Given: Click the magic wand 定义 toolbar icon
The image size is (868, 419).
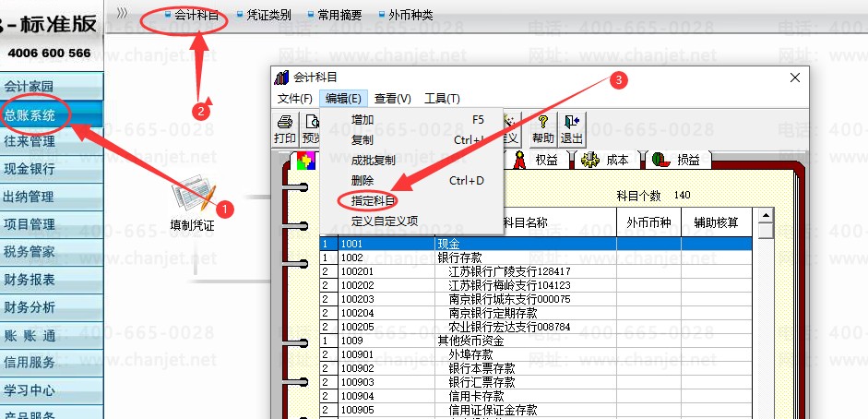Looking at the screenshot, I should [512, 129].
